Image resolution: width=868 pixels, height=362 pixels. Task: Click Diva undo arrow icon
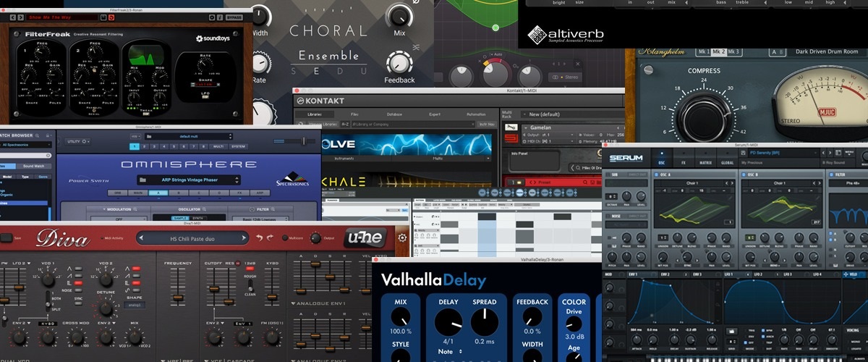(x=259, y=237)
